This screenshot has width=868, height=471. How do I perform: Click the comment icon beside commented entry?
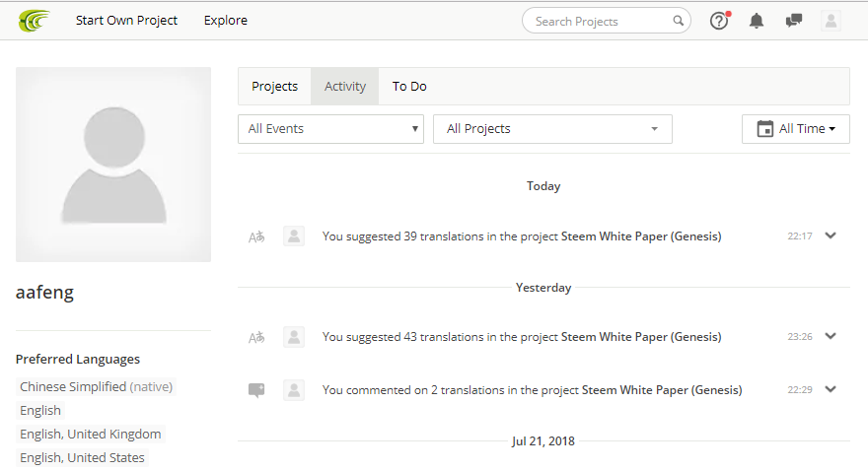[x=256, y=390]
